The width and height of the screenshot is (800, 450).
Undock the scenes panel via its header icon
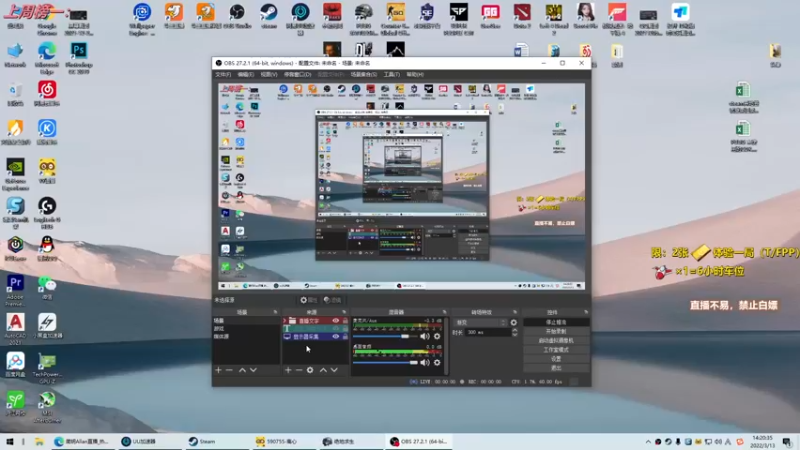coord(276,312)
